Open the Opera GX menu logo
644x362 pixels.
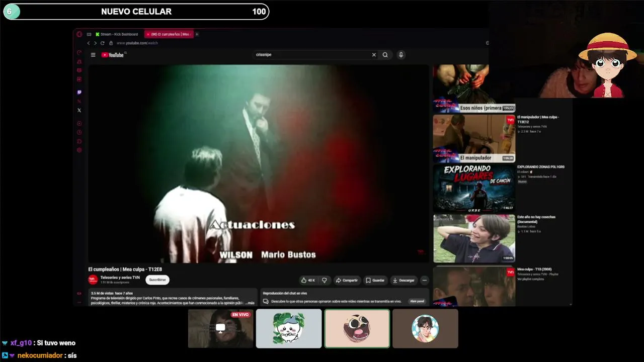tap(79, 34)
